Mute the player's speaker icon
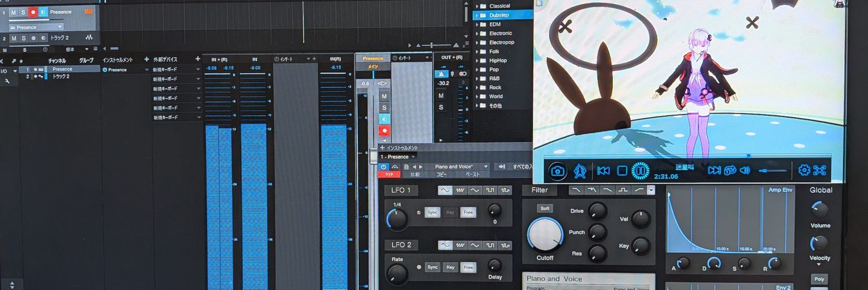The image size is (868, 290). point(745,170)
